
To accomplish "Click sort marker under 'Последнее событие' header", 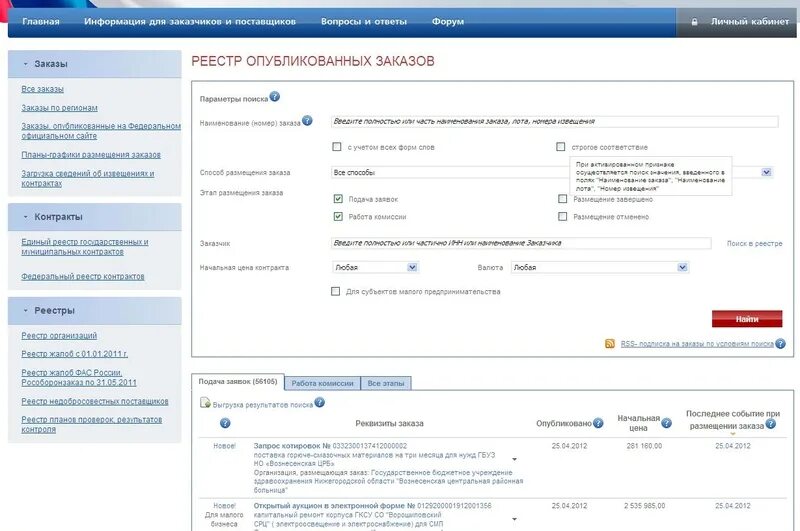I will [733, 434].
